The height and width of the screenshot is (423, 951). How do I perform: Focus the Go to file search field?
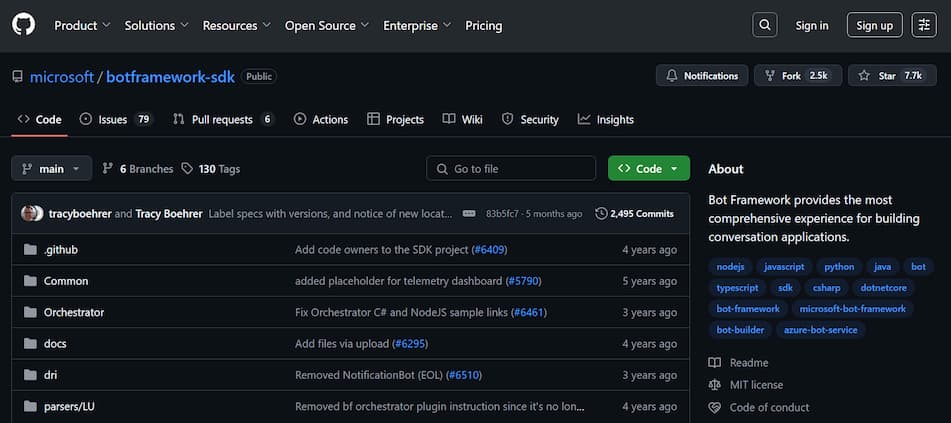coord(511,168)
